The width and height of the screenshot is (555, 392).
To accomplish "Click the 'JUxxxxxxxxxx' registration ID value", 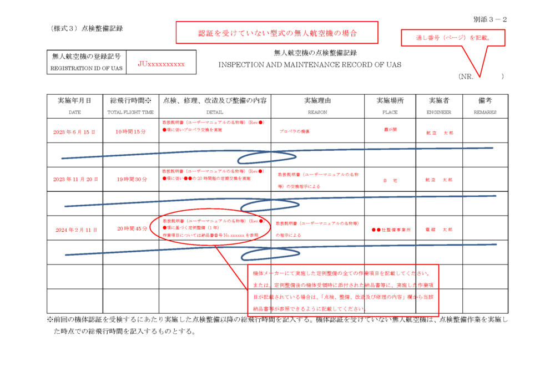I will (161, 64).
